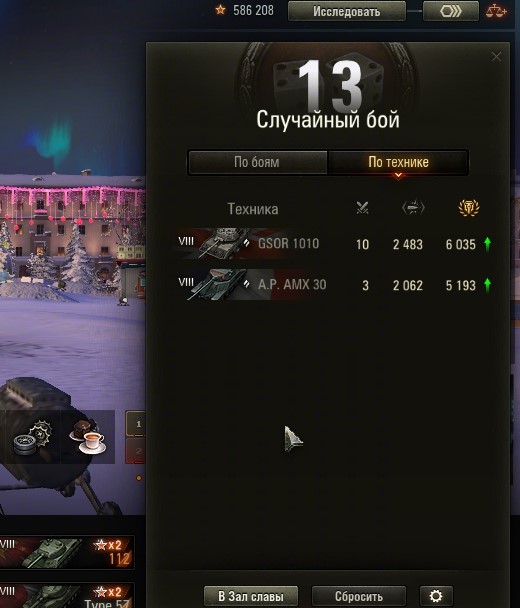
Task: Click the green arrow next to 6 035
Action: click(487, 244)
